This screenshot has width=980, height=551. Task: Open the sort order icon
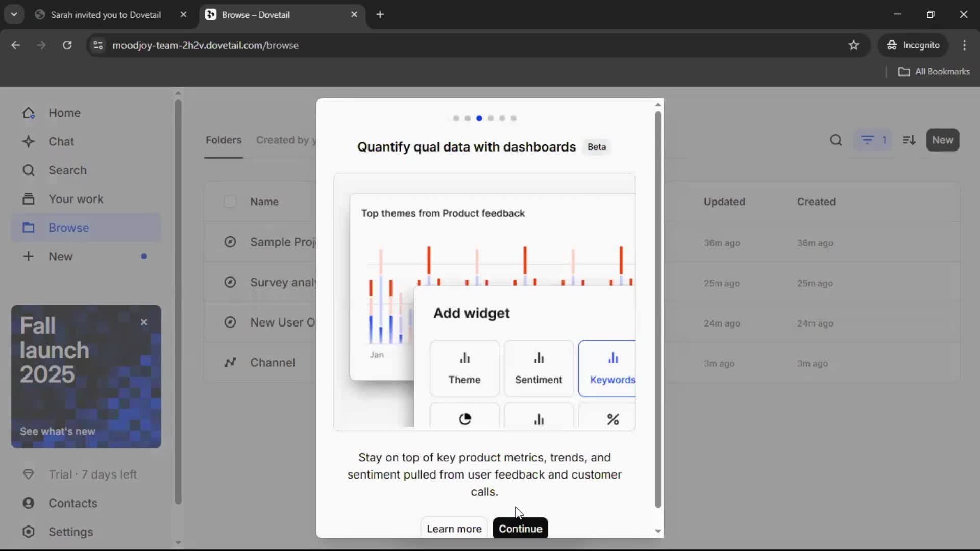[909, 140]
